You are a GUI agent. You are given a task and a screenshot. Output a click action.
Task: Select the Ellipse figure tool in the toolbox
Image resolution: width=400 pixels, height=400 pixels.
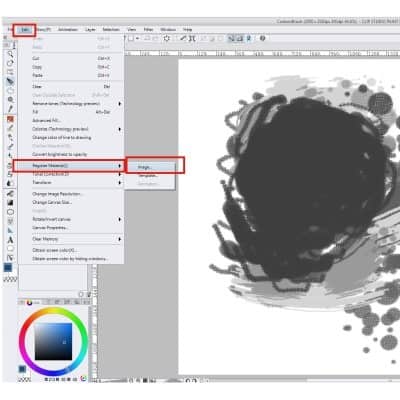click(11, 212)
